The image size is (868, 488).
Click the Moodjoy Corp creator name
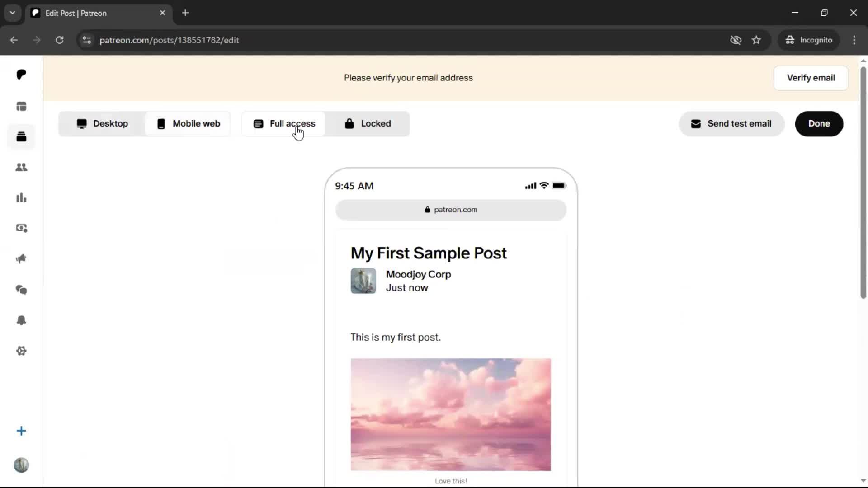tap(418, 274)
